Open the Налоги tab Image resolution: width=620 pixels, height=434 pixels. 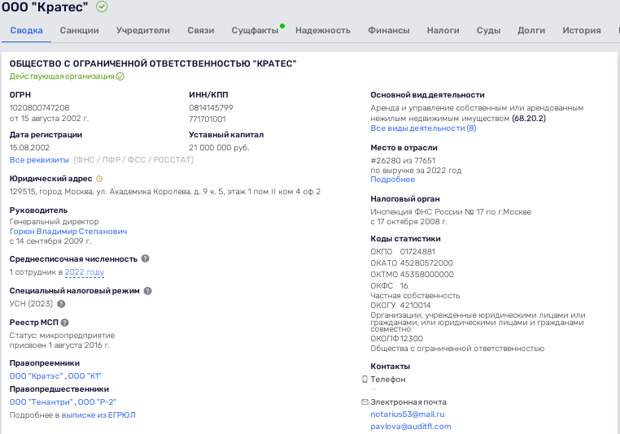[443, 30]
